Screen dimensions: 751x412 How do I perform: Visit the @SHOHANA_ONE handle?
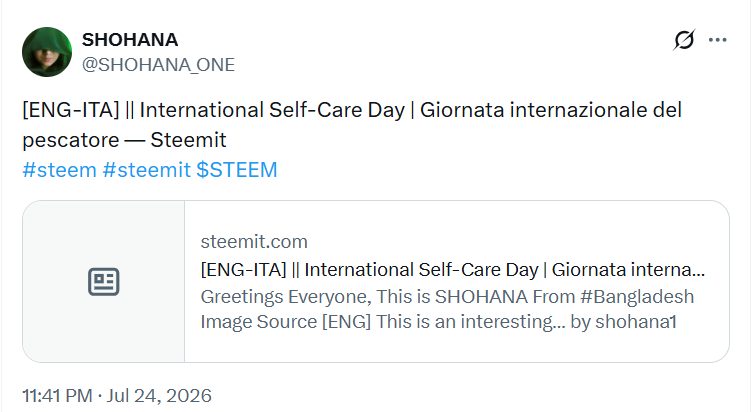click(158, 65)
